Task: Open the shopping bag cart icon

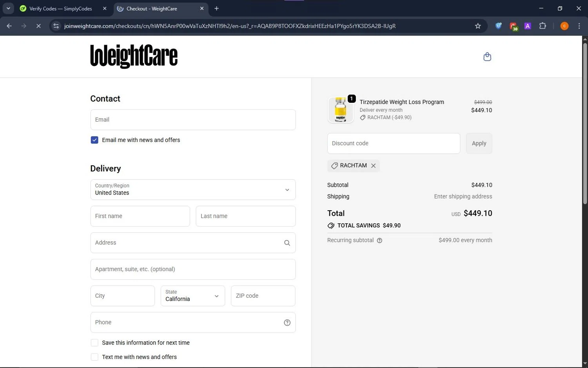Action: tap(487, 57)
